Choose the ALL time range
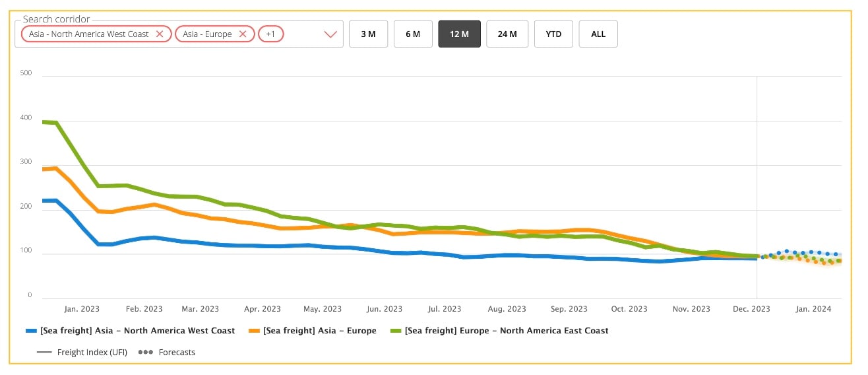 (x=598, y=34)
